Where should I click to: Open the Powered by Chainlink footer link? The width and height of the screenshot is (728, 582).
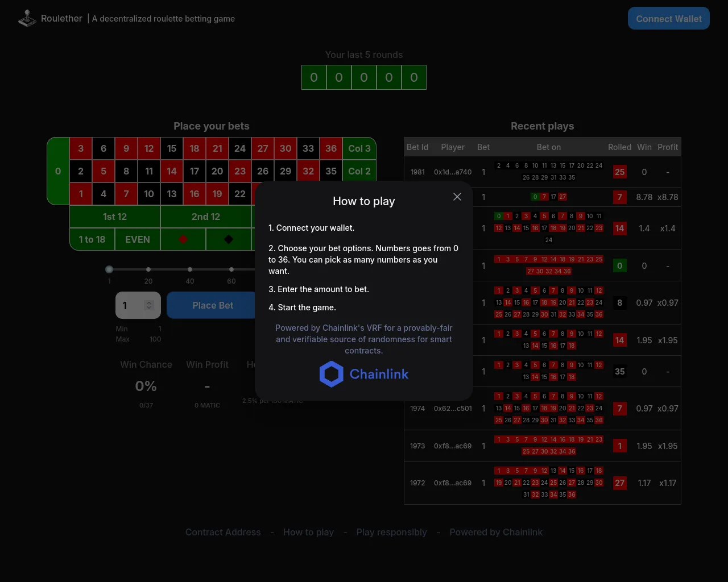[x=496, y=532]
